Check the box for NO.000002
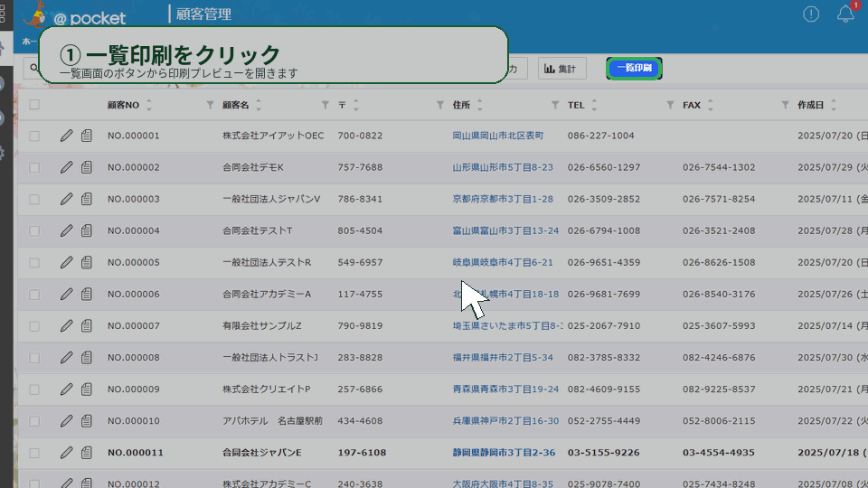This screenshot has width=868, height=488. [34, 167]
